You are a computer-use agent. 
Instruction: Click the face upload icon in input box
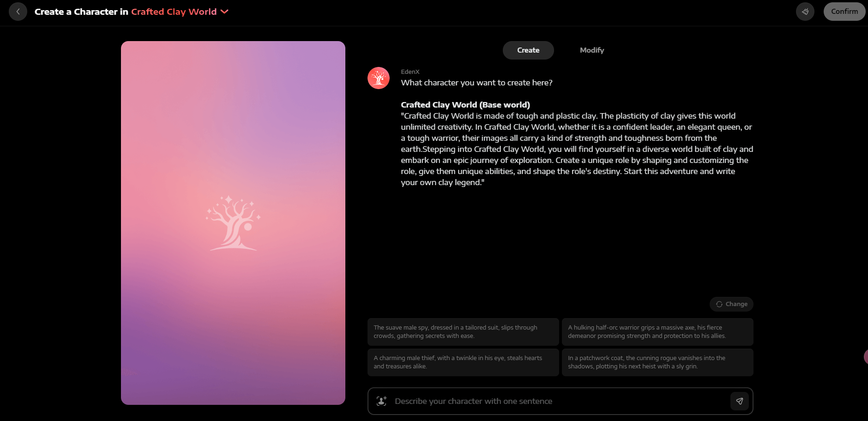pos(381,401)
